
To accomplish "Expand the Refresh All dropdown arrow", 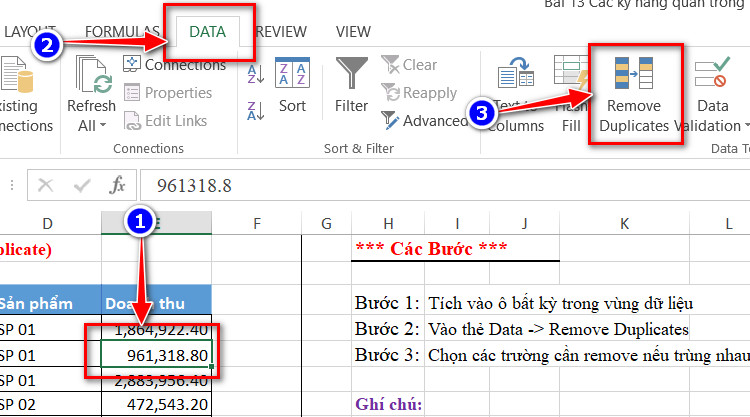I will click(103, 126).
